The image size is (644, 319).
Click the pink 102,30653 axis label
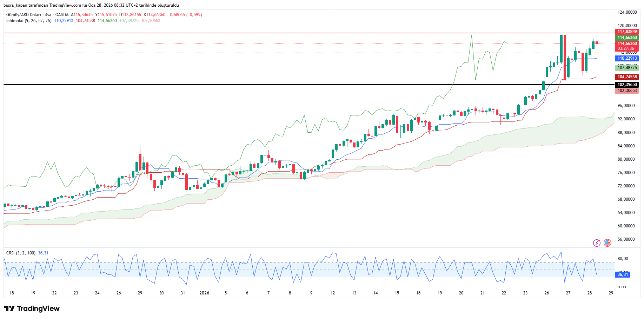pos(627,91)
